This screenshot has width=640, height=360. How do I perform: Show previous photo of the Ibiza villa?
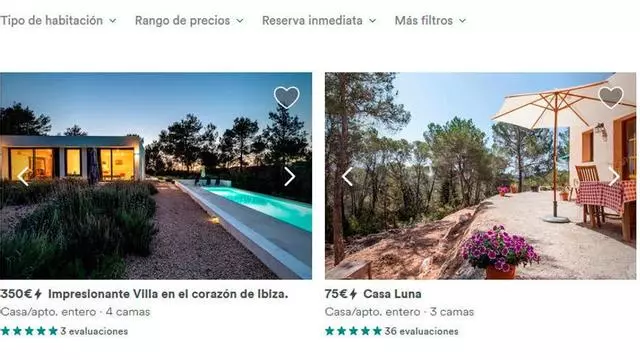point(23,176)
